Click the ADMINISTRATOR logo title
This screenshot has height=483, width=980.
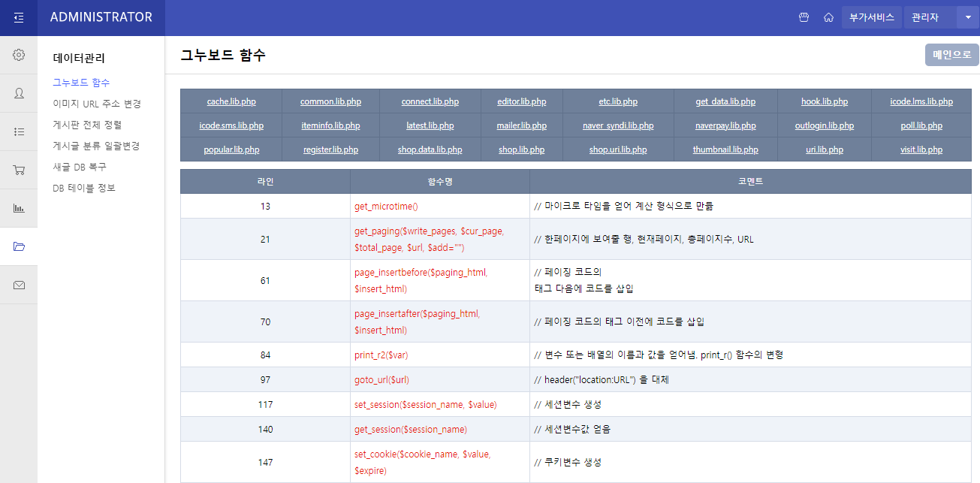[101, 17]
